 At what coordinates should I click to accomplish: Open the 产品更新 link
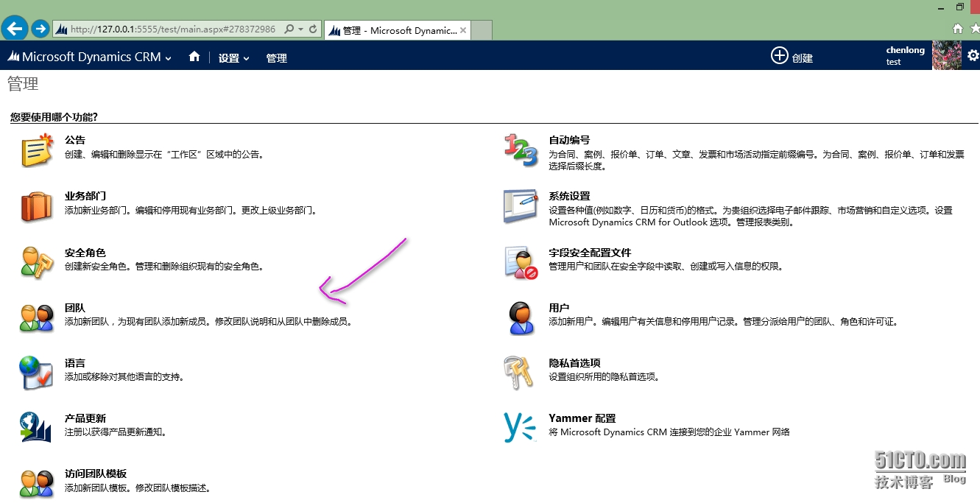click(x=85, y=418)
